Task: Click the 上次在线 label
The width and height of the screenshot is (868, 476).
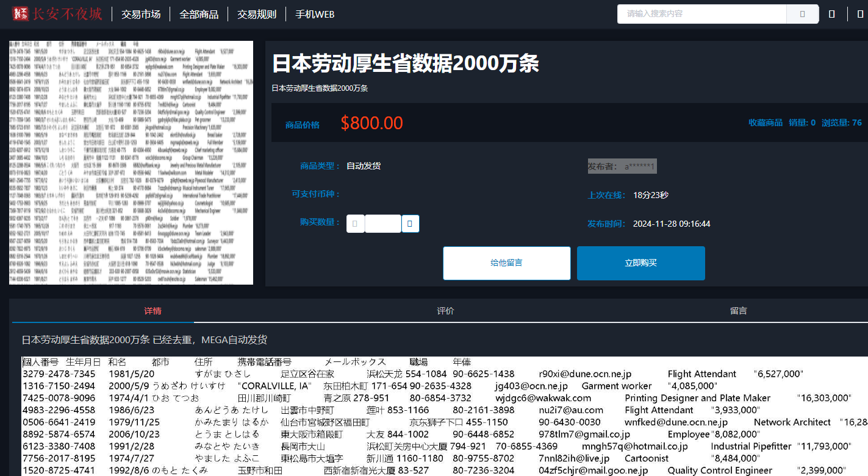Action: tap(608, 195)
